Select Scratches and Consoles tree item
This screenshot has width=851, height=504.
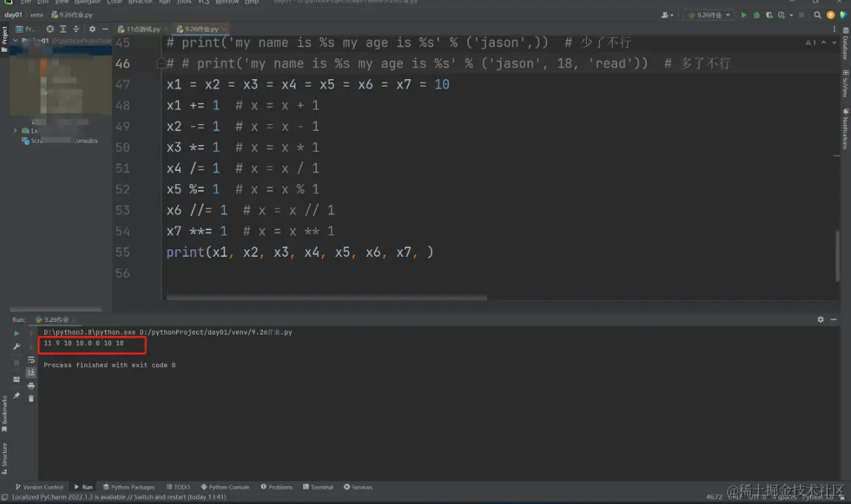tap(60, 141)
